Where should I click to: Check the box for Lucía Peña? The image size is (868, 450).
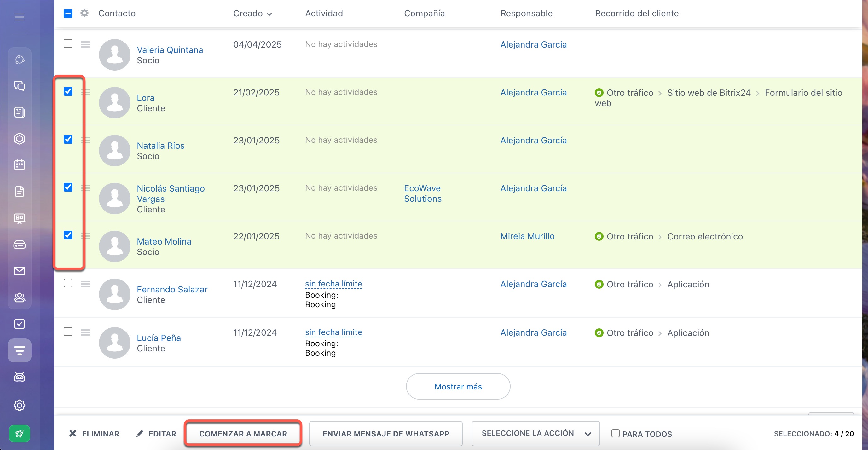coord(68,332)
